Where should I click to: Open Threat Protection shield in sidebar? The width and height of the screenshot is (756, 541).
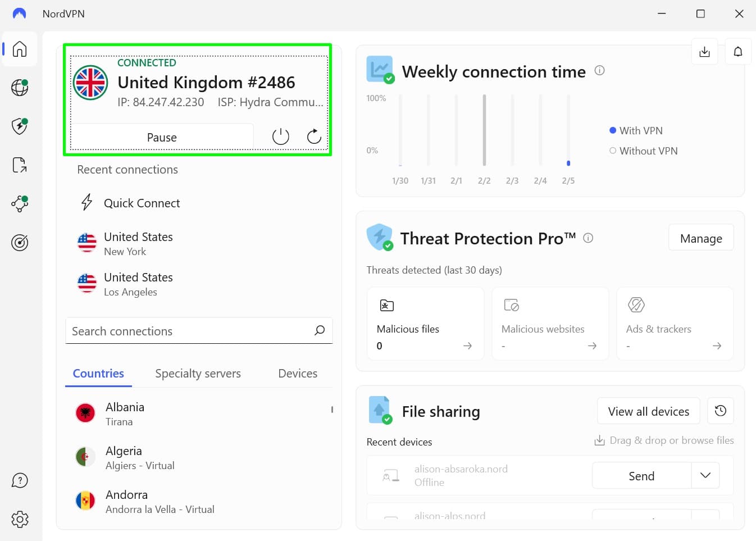point(20,126)
